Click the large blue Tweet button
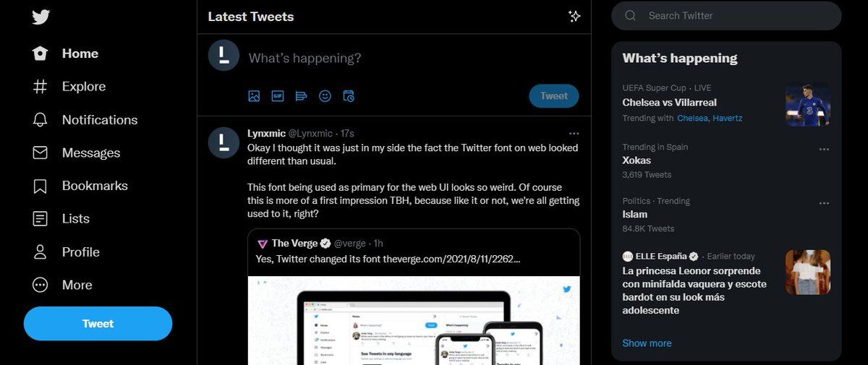The width and height of the screenshot is (868, 365). pyautogui.click(x=98, y=324)
